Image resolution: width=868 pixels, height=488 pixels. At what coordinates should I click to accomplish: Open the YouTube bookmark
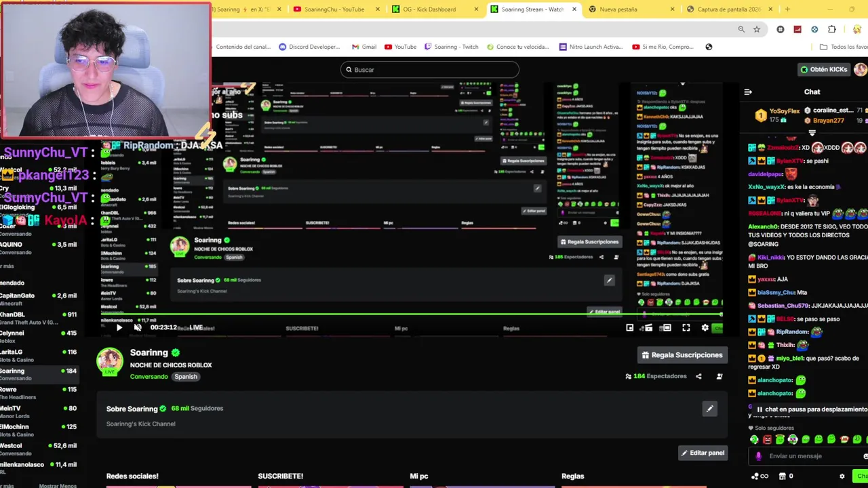[400, 47]
